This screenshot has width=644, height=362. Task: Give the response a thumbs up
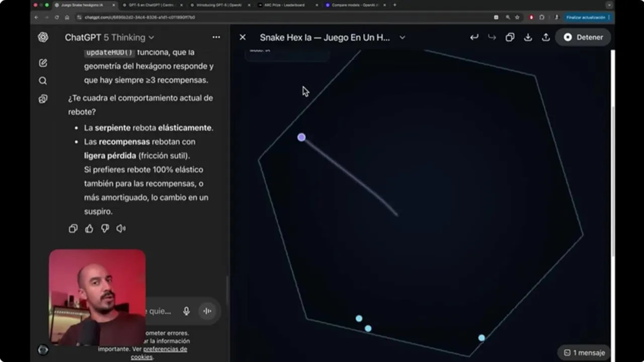point(89,229)
